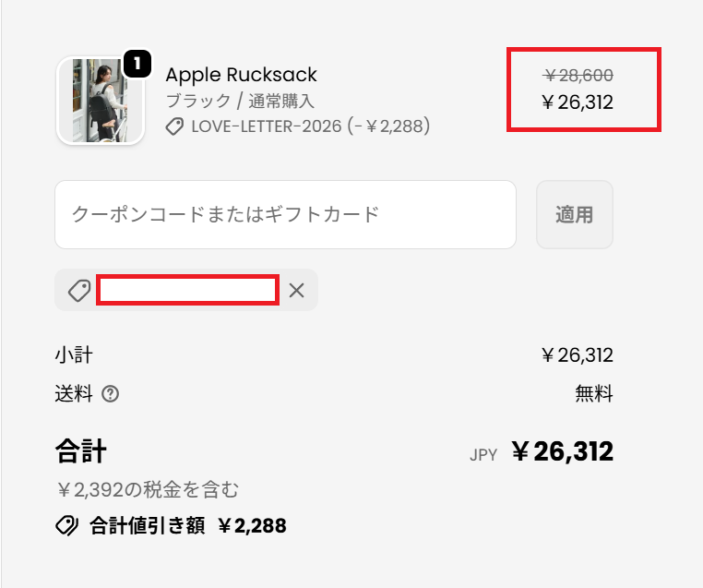The height and width of the screenshot is (588, 703).
Task: Click the JPY currency label
Action: click(x=483, y=454)
